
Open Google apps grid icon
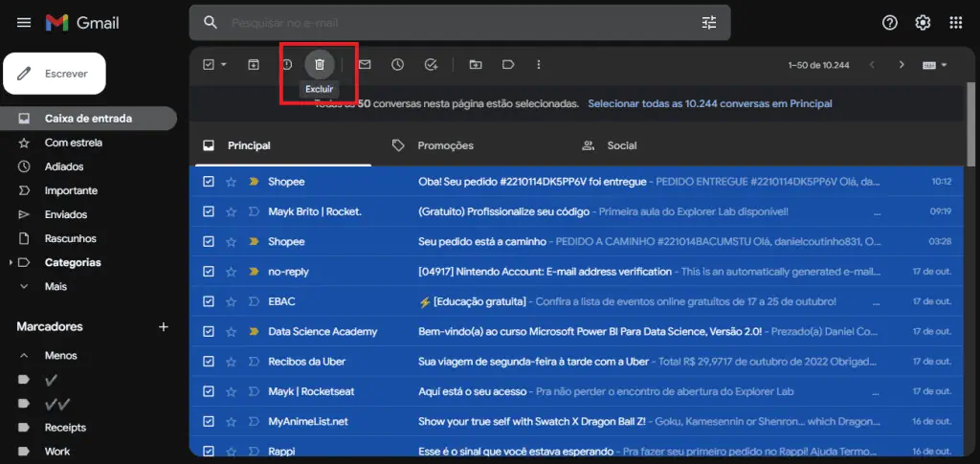click(956, 23)
